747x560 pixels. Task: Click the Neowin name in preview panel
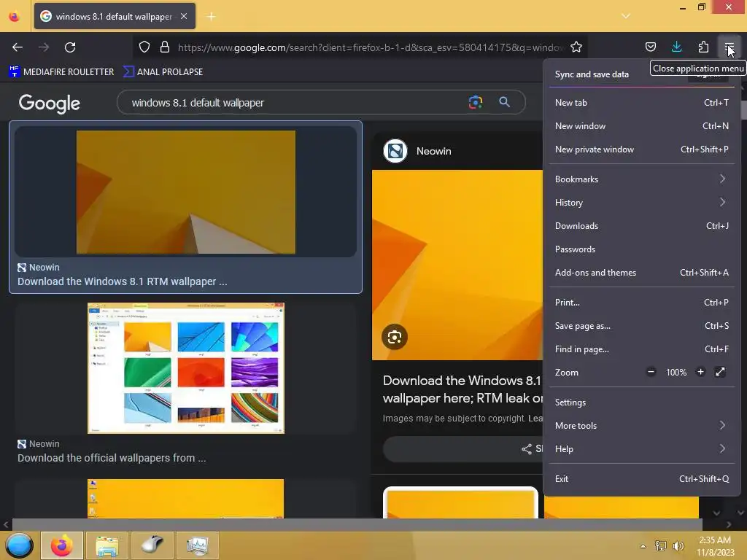point(433,151)
